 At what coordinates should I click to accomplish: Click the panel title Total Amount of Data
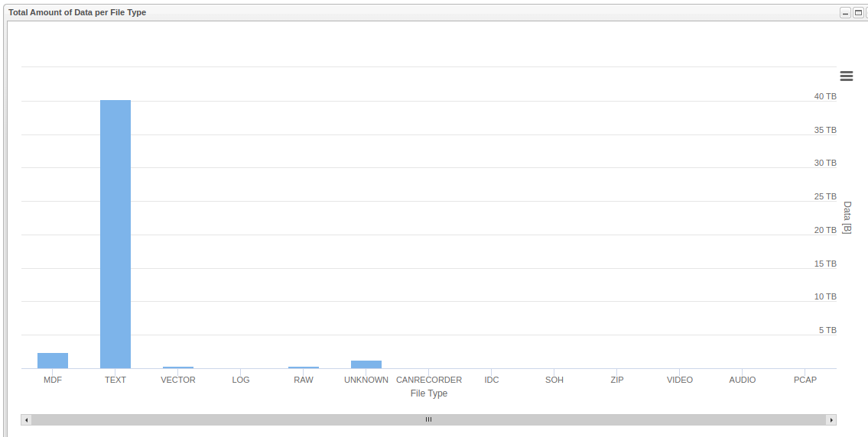[x=77, y=12]
